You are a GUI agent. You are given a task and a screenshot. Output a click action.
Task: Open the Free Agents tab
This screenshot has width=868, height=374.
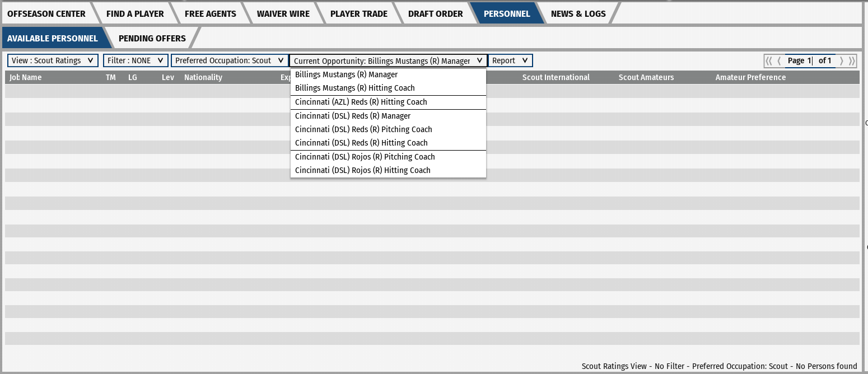pyautogui.click(x=211, y=13)
